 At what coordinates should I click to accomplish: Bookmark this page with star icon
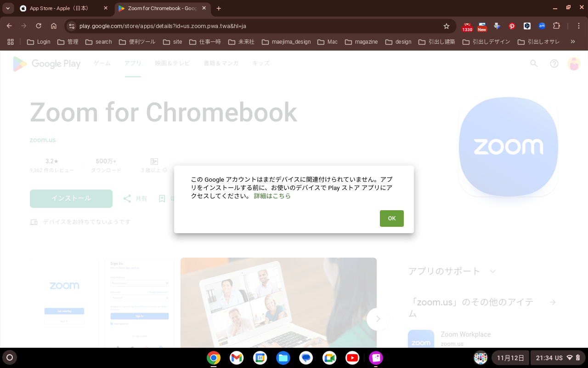(446, 26)
